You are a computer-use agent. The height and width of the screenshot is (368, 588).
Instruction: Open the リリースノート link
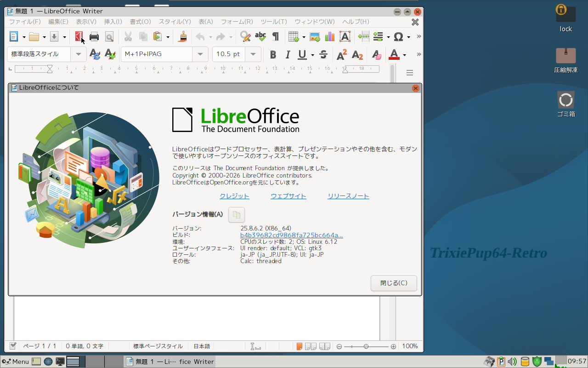[348, 196]
